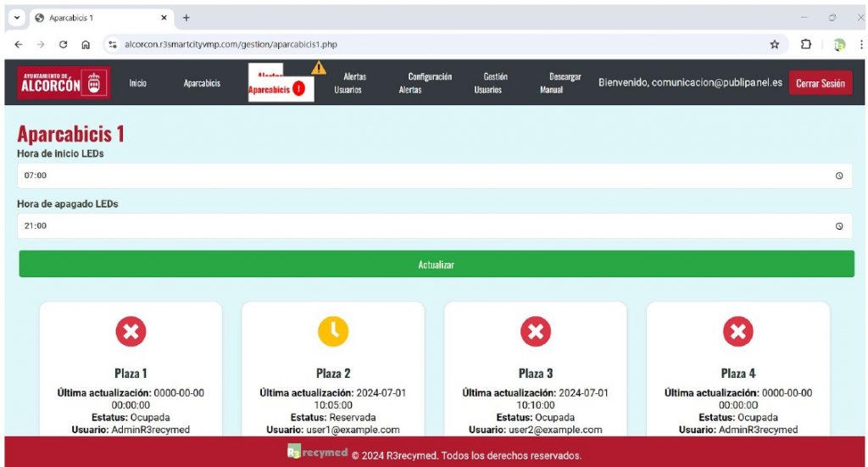Click Plaza 4 red occupied status icon

click(737, 331)
